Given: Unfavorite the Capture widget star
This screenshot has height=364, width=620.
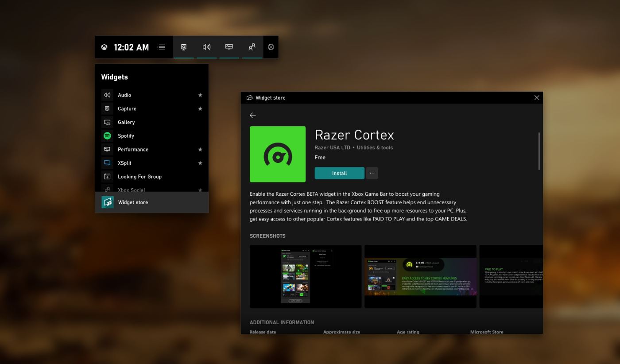Looking at the screenshot, I should pyautogui.click(x=200, y=108).
